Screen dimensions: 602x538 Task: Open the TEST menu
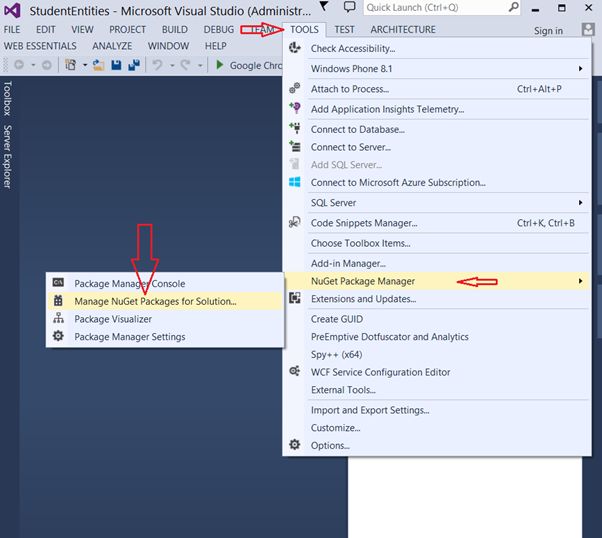[344, 30]
